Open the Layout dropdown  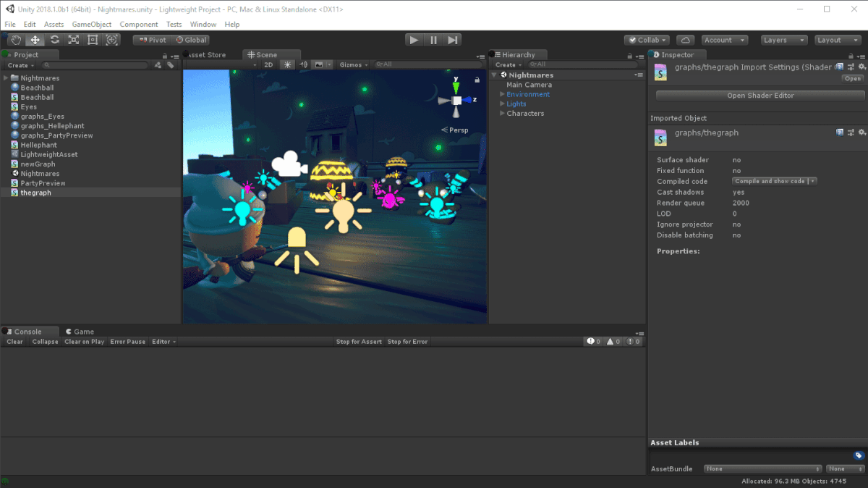(x=839, y=40)
